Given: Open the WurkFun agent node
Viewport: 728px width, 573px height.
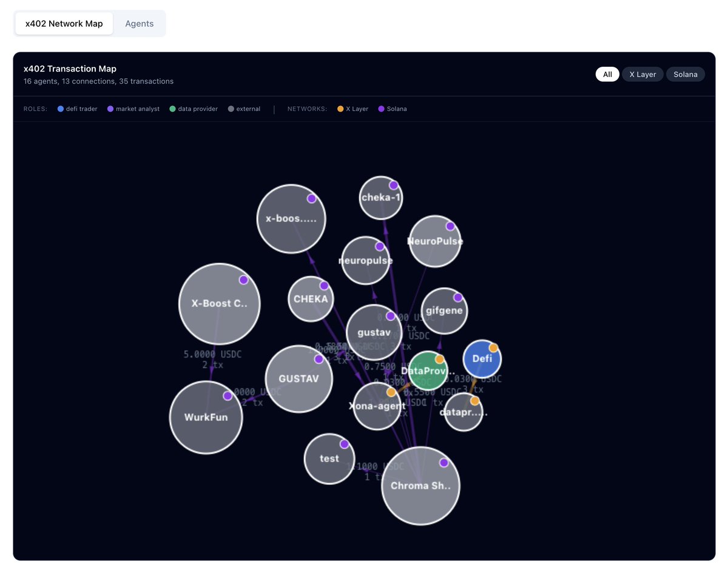Looking at the screenshot, I should [206, 417].
